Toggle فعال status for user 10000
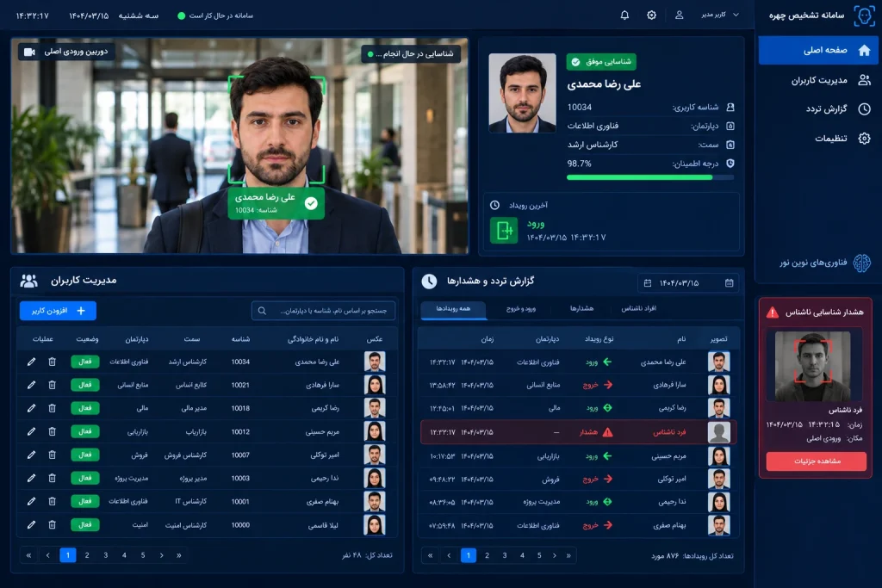The height and width of the screenshot is (588, 882). [x=85, y=525]
